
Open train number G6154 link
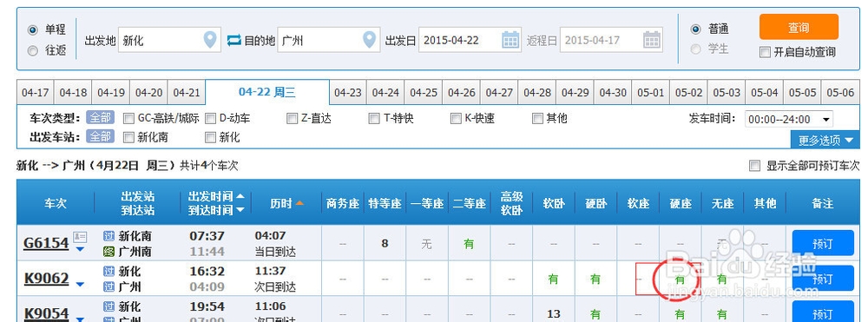tap(46, 243)
